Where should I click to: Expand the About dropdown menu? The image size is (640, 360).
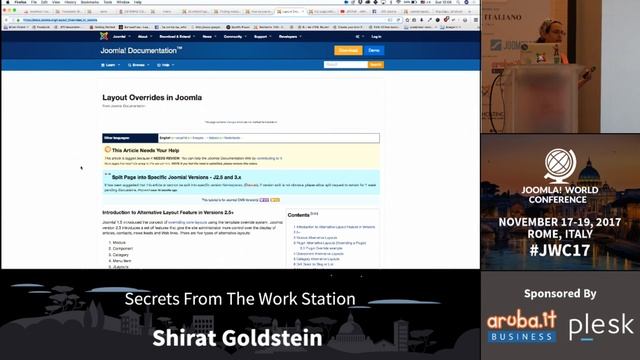pyautogui.click(x=145, y=37)
